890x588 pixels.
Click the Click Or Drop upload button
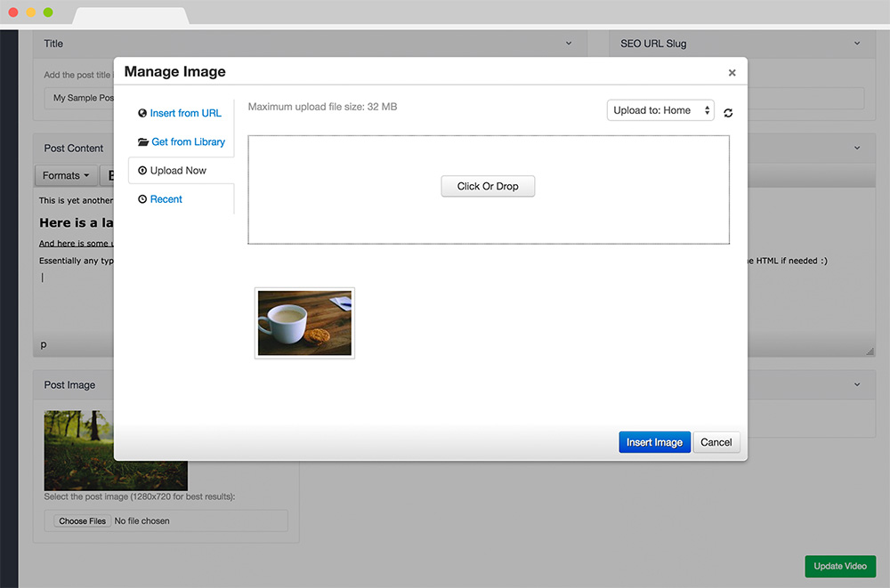coord(488,186)
